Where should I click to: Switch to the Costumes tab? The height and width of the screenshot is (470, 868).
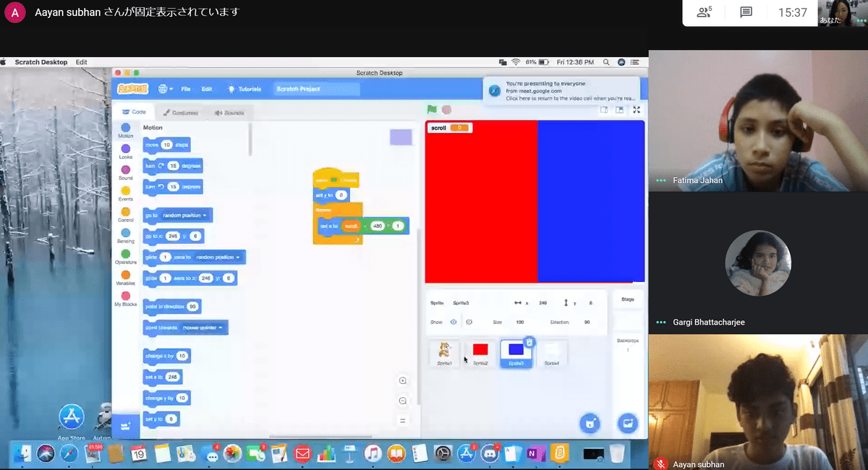pos(180,112)
